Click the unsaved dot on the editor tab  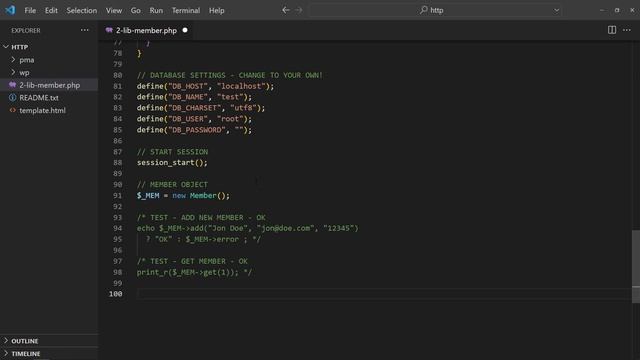coord(185,30)
